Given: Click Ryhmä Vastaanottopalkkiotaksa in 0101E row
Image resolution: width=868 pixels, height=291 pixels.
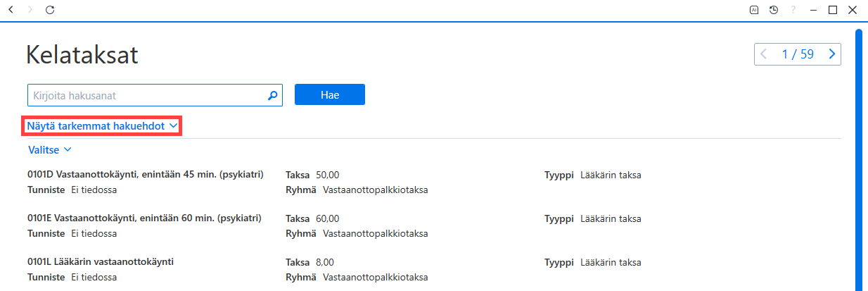Looking at the screenshot, I should 357,233.
